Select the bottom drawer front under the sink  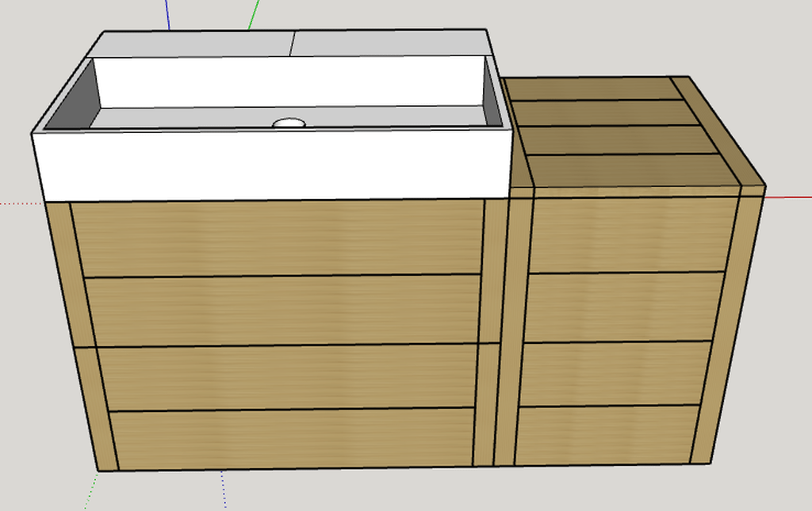[x=293, y=439]
